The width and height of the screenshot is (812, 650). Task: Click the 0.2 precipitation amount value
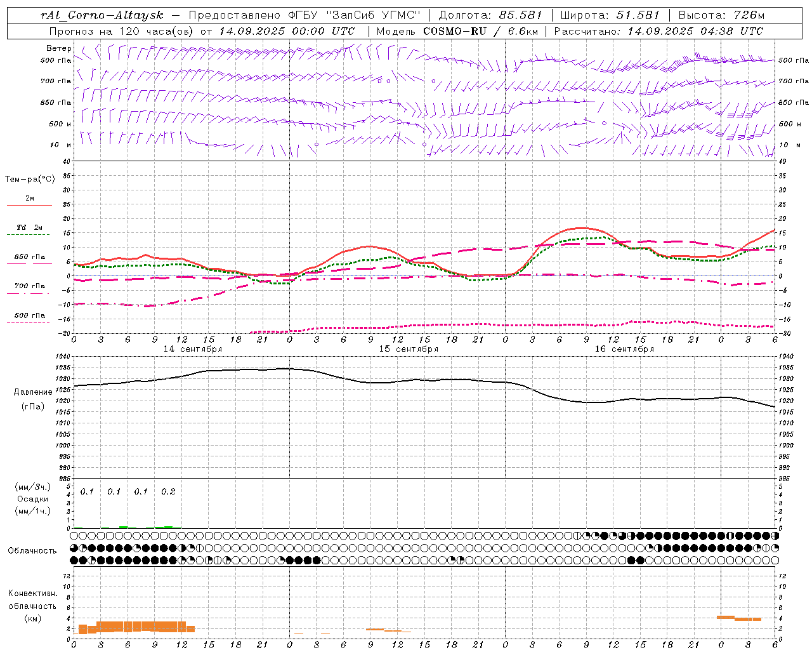point(168,492)
